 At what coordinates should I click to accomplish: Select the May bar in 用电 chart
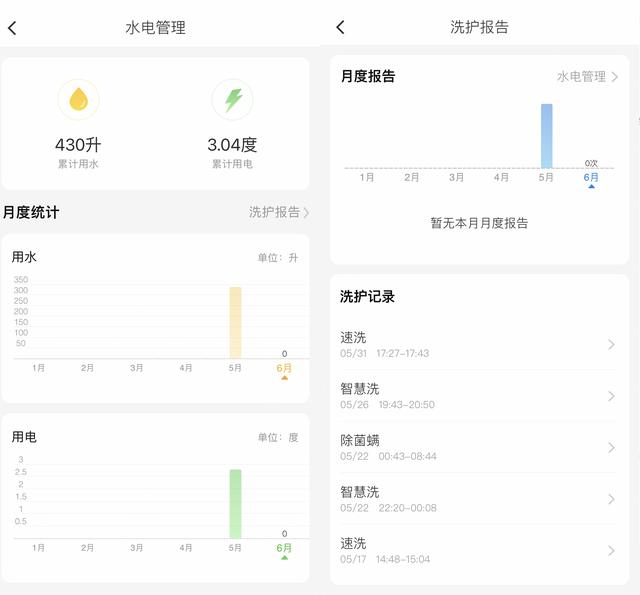(x=236, y=504)
